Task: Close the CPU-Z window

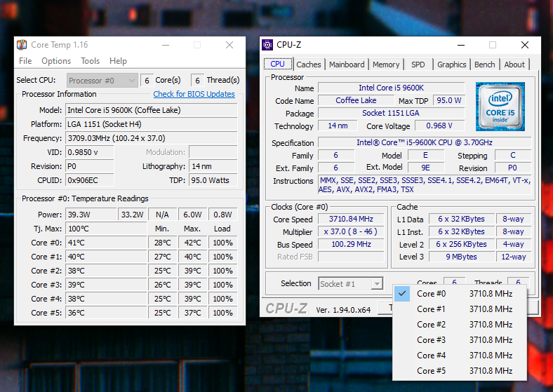Action: coord(525,45)
